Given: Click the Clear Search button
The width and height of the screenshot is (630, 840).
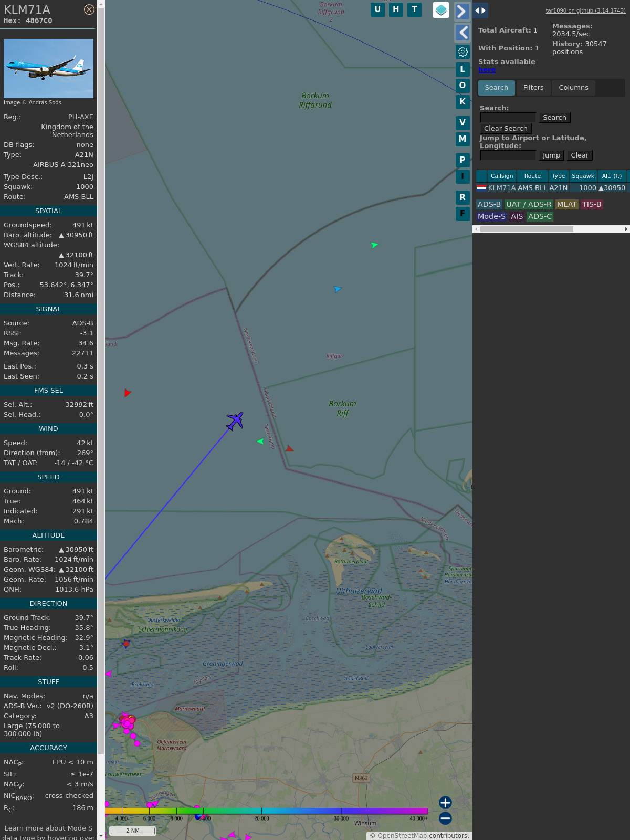Looking at the screenshot, I should (x=506, y=129).
